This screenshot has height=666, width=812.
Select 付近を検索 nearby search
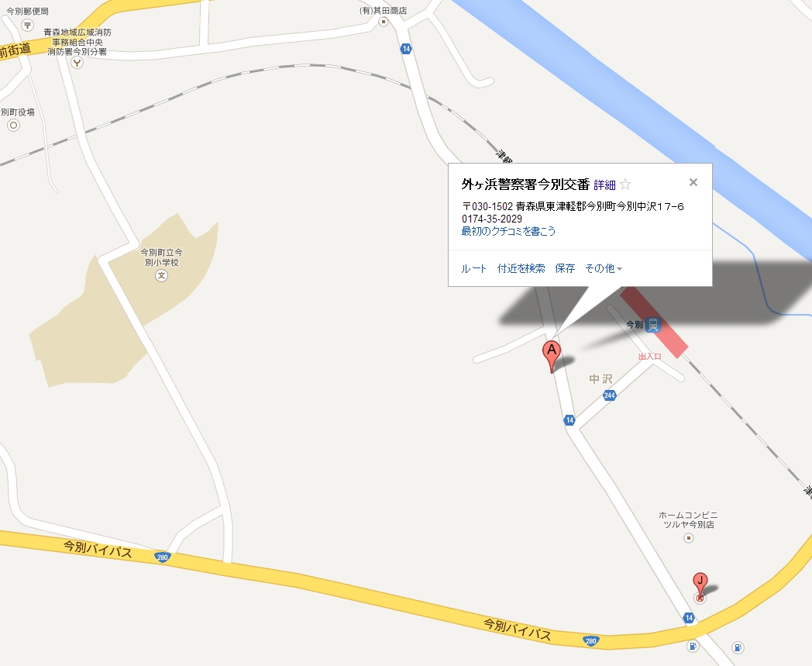click(521, 268)
